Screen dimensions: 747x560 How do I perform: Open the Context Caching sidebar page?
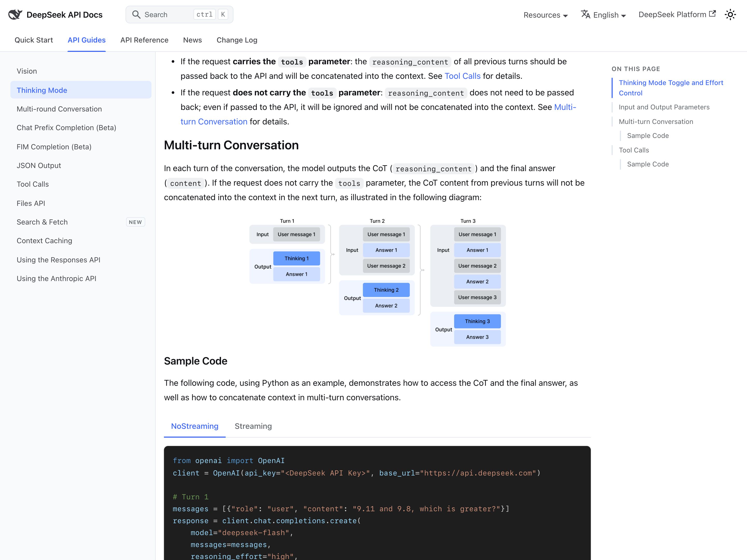(81, 241)
